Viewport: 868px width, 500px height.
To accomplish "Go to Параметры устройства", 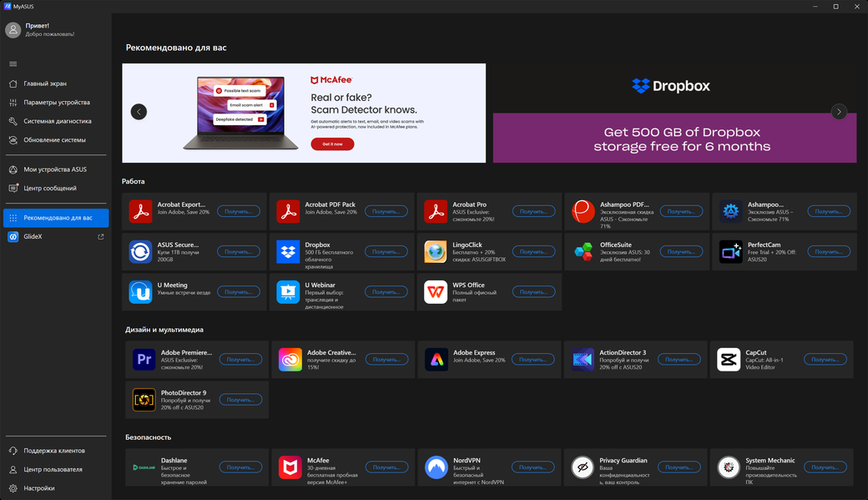I will coord(56,103).
